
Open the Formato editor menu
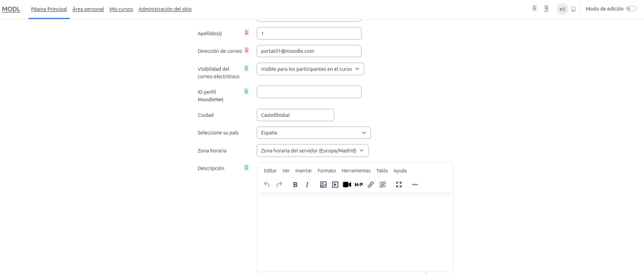click(326, 171)
